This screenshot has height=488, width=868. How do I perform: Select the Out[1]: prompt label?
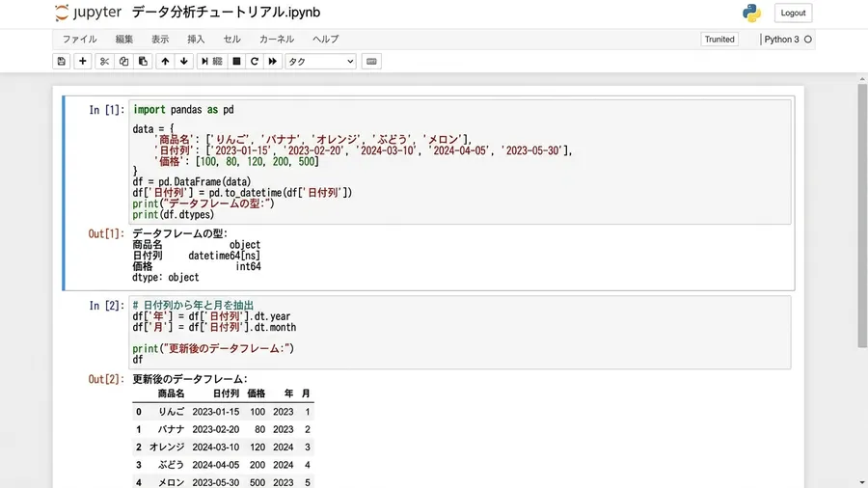106,233
